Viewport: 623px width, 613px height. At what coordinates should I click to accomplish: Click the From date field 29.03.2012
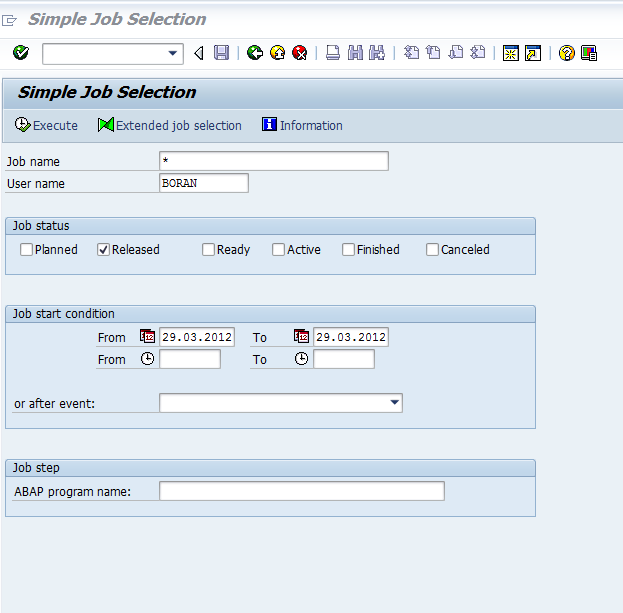tap(197, 337)
